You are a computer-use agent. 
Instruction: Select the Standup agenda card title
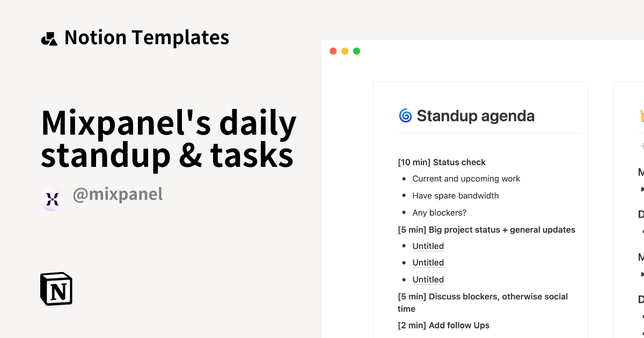coord(477,116)
